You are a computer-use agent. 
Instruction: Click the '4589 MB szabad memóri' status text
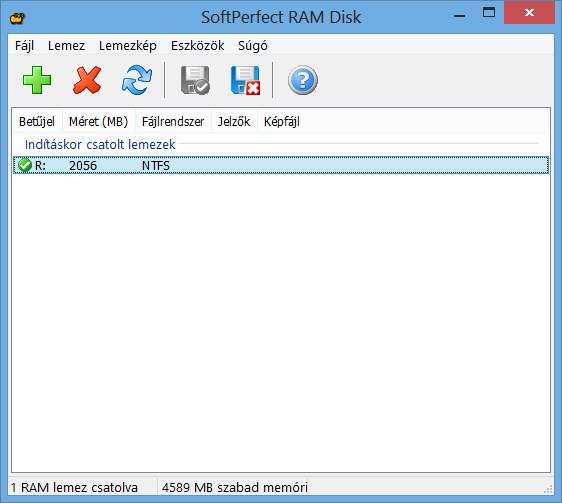pos(235,488)
